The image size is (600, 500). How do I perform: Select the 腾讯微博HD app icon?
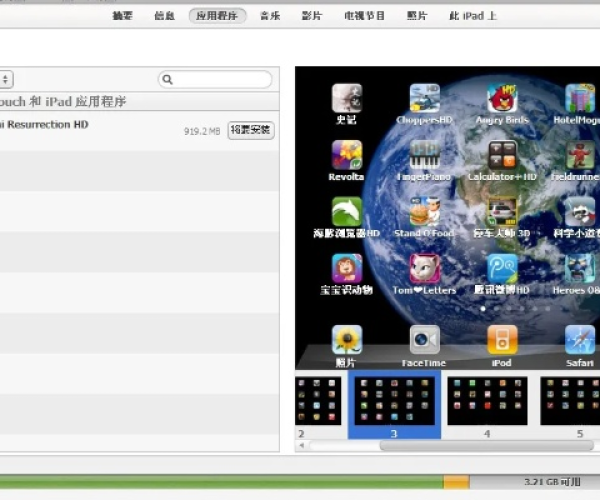(x=502, y=268)
